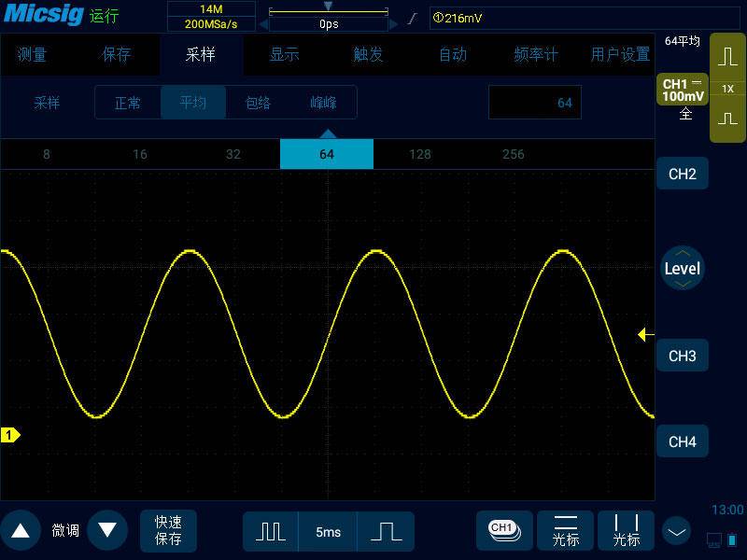
Task: Click the trigger level arrow marker
Action: click(645, 335)
